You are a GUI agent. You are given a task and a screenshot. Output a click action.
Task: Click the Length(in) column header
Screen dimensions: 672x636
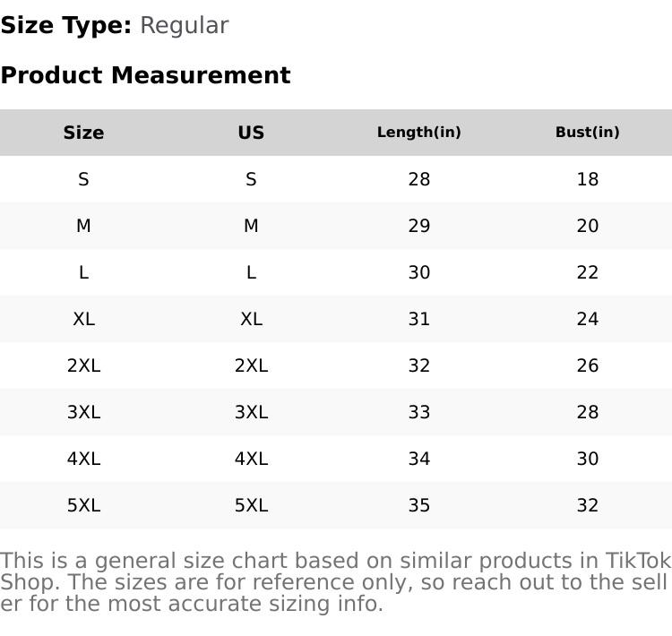point(418,133)
